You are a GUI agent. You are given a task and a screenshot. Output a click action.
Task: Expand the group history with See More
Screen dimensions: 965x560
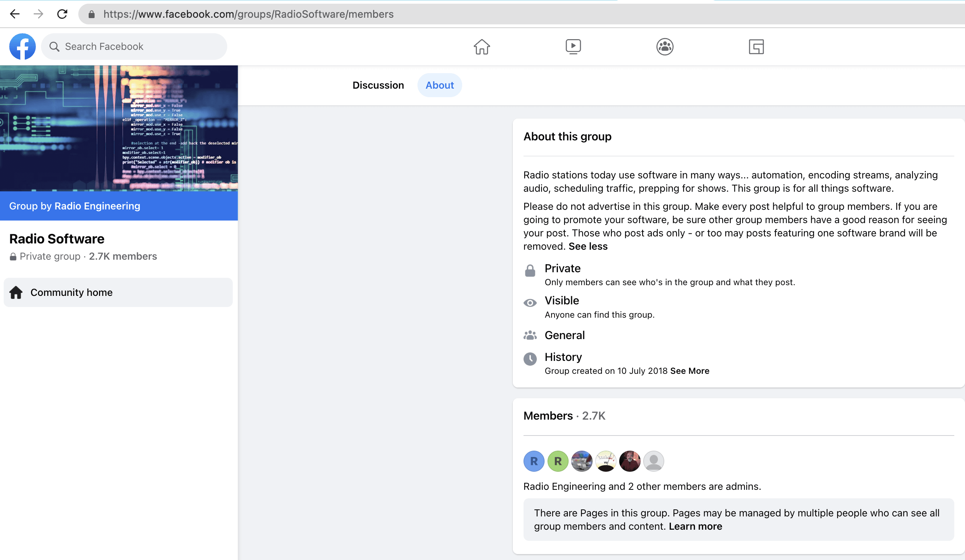(689, 371)
